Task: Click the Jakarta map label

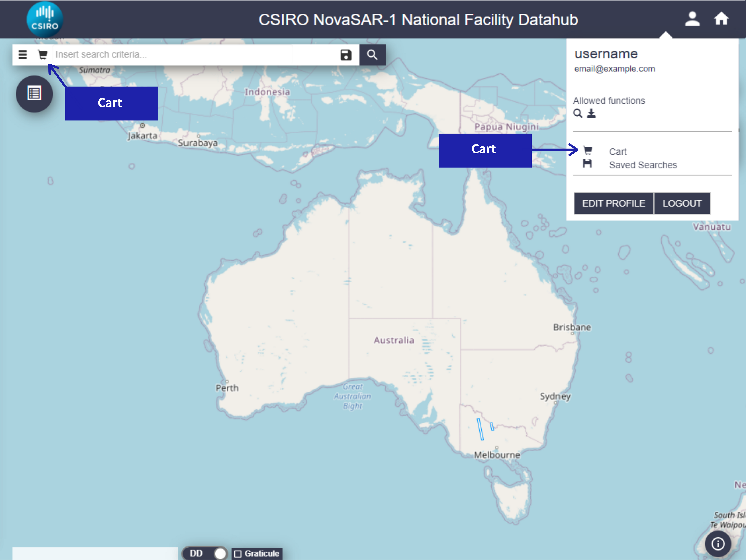Action: (x=142, y=136)
